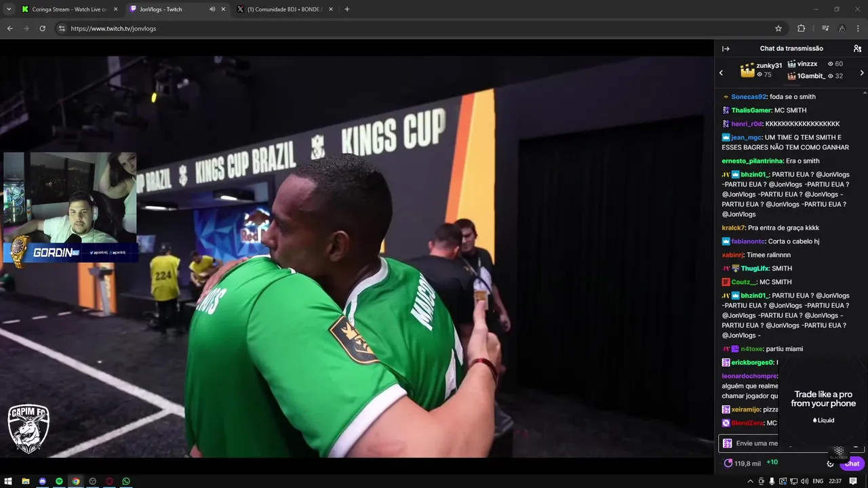Click n4toxe username in chat
This screenshot has height=488, width=868.
tap(751, 349)
